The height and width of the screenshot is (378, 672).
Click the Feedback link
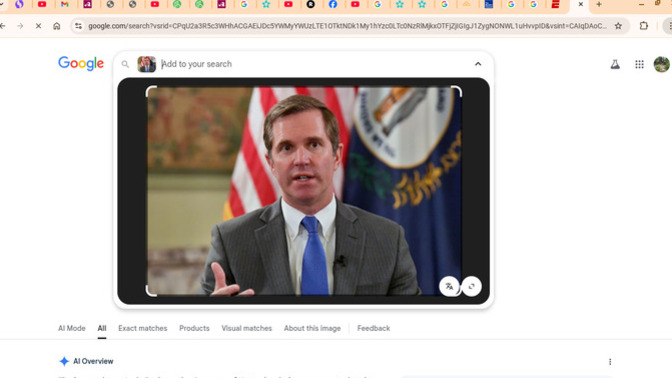pos(373,328)
